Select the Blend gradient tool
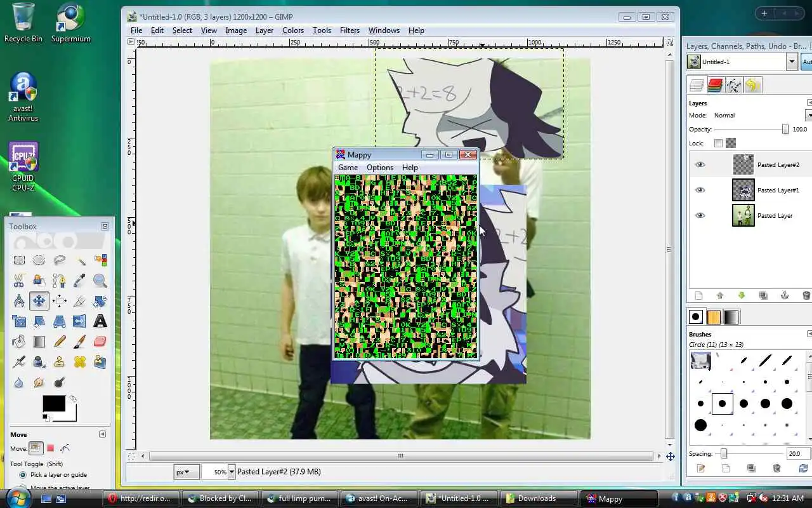This screenshot has width=812, height=508. (39, 342)
